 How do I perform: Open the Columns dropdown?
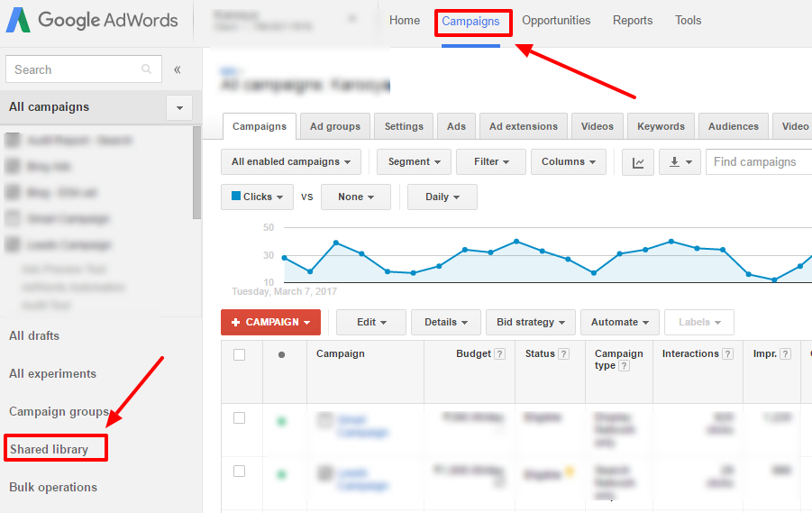[x=569, y=162]
